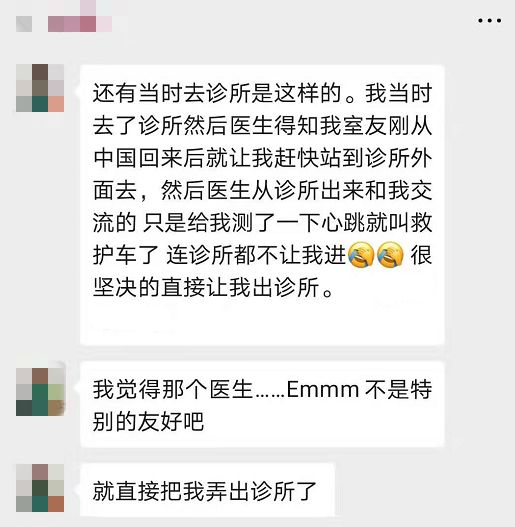Click the text '别的友好吧' in second bubble

tap(148, 422)
